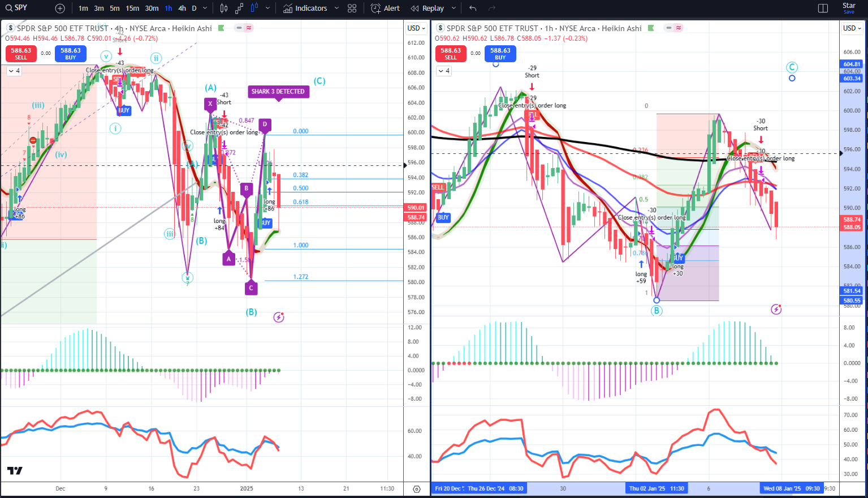Click the green market-open flag on 1h chart
This screenshot has height=498, width=868.
pyautogui.click(x=651, y=28)
